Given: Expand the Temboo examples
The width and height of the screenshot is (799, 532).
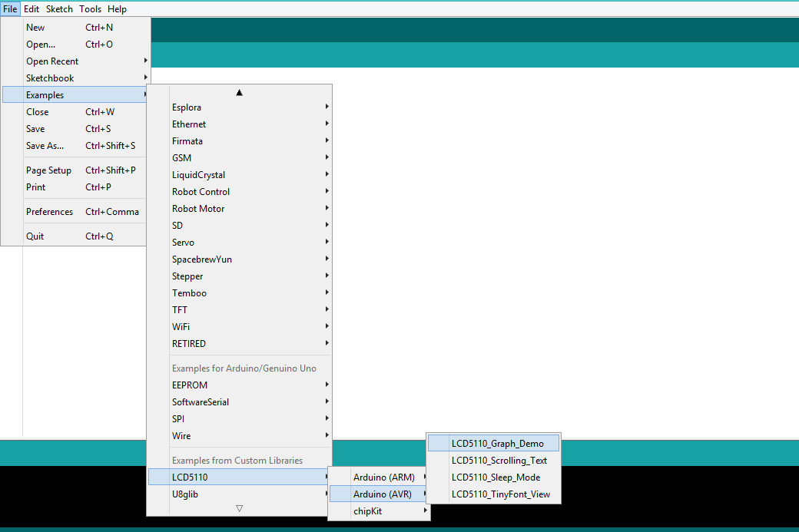Looking at the screenshot, I should point(240,292).
